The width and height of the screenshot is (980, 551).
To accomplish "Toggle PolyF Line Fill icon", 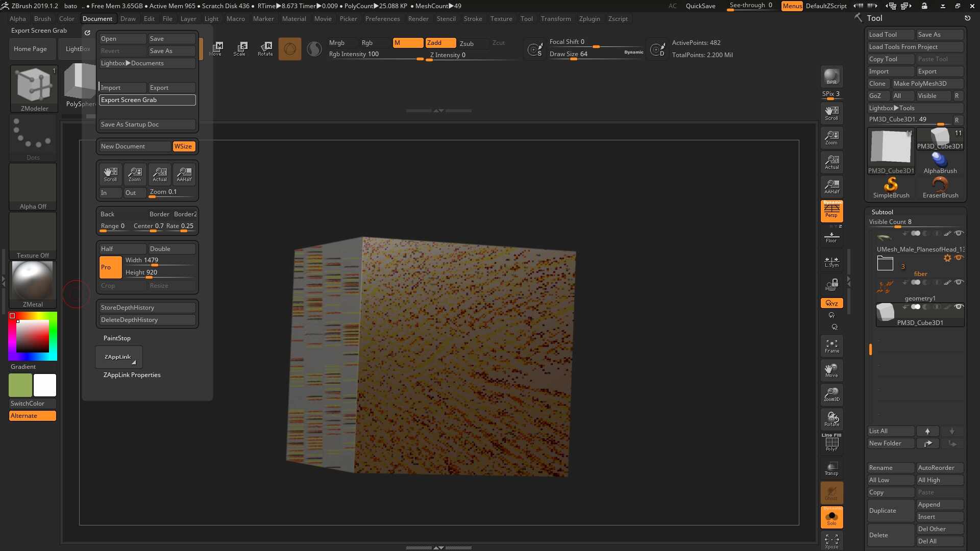I will click(x=831, y=442).
